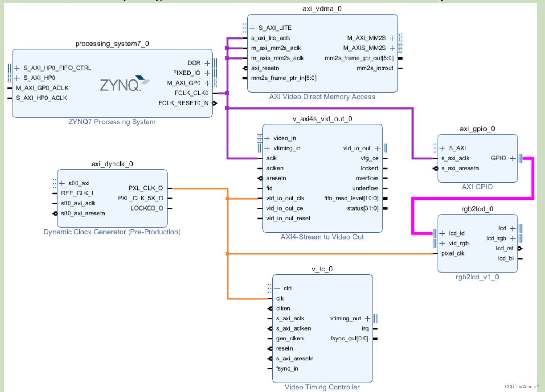Select the PXL_CLK_5X_O output pin
Image resolution: width=545 pixels, height=392 pixels.
click(141, 198)
